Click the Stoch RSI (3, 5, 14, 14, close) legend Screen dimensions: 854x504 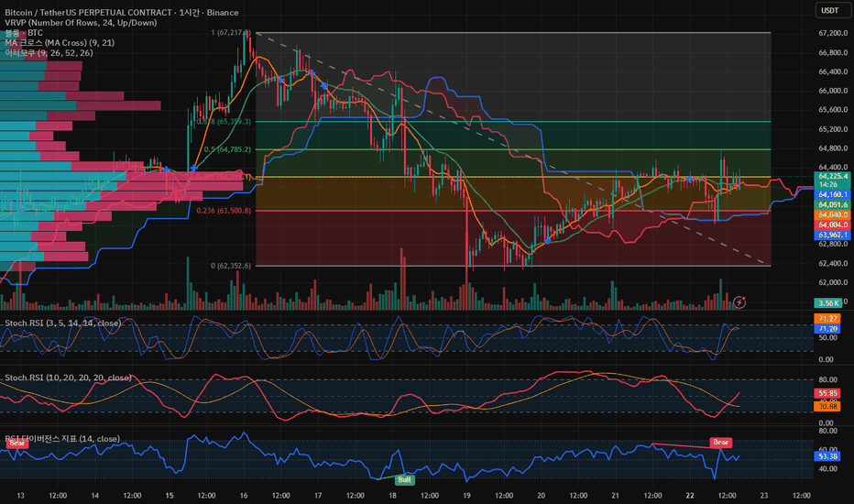[63, 323]
